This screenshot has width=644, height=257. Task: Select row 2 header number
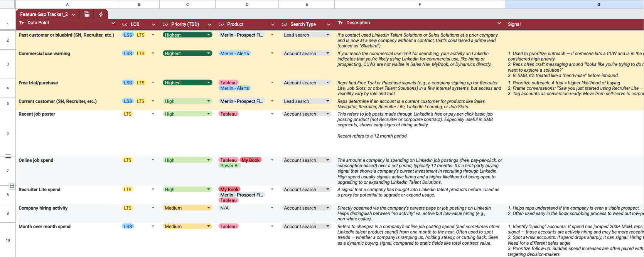pyautogui.click(x=8, y=40)
